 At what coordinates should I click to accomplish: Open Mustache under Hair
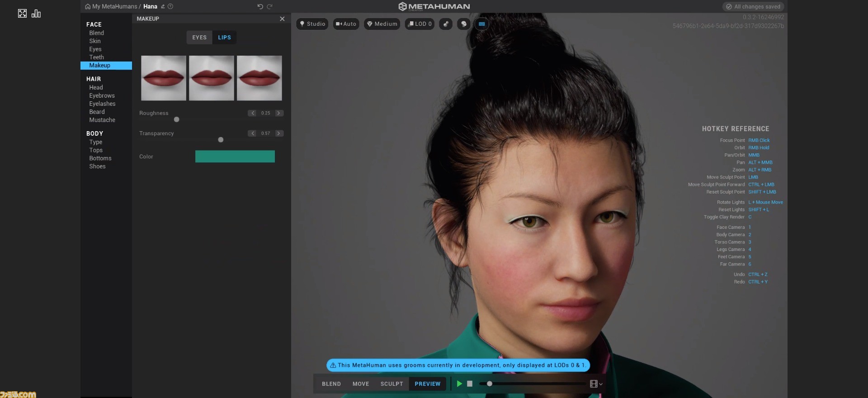(102, 120)
